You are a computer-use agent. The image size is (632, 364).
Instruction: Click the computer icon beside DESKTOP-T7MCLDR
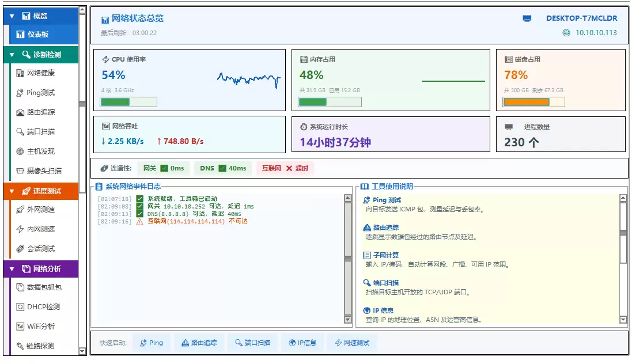(x=527, y=18)
